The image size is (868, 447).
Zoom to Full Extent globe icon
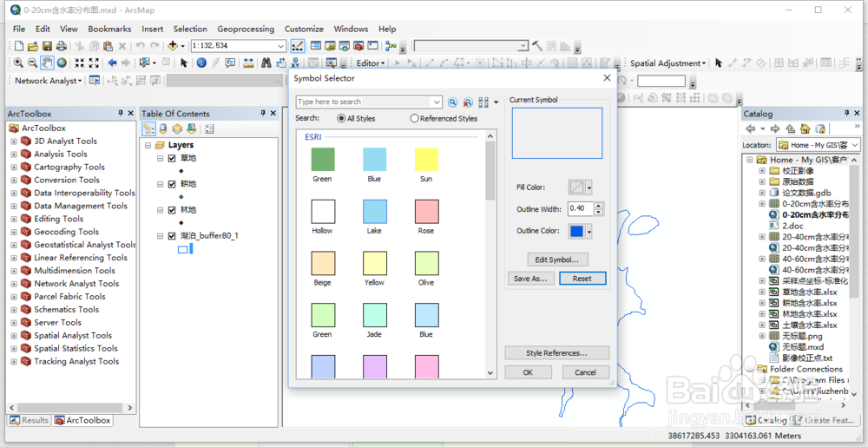point(62,62)
